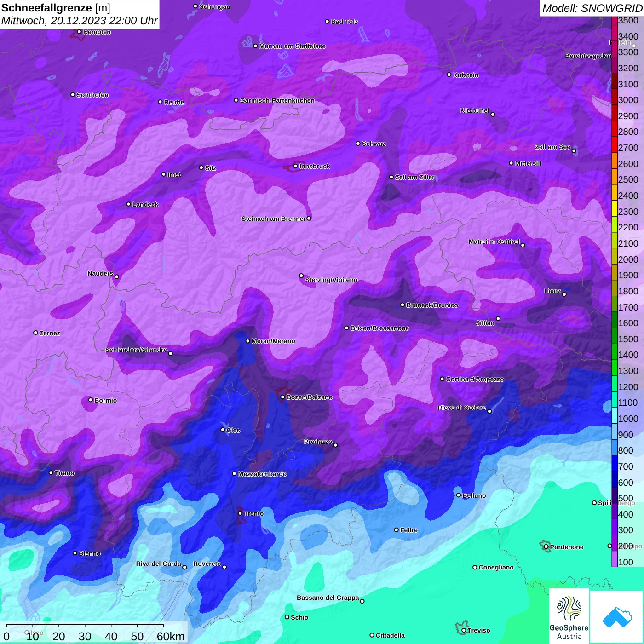Click the Modell: SNOWGRID label
Viewport: 644px width, 644px height.
(592, 8)
